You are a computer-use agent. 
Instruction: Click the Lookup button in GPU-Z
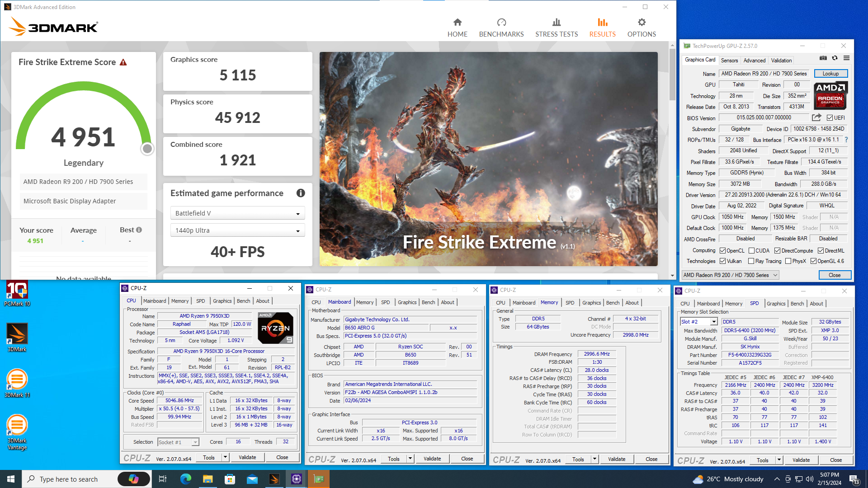click(x=830, y=74)
